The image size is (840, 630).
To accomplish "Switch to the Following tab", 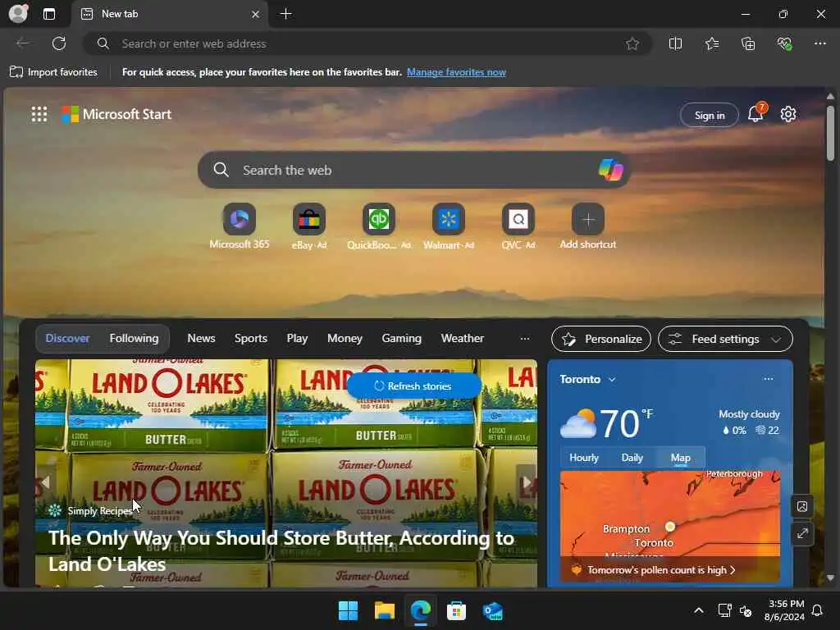I will tap(134, 338).
